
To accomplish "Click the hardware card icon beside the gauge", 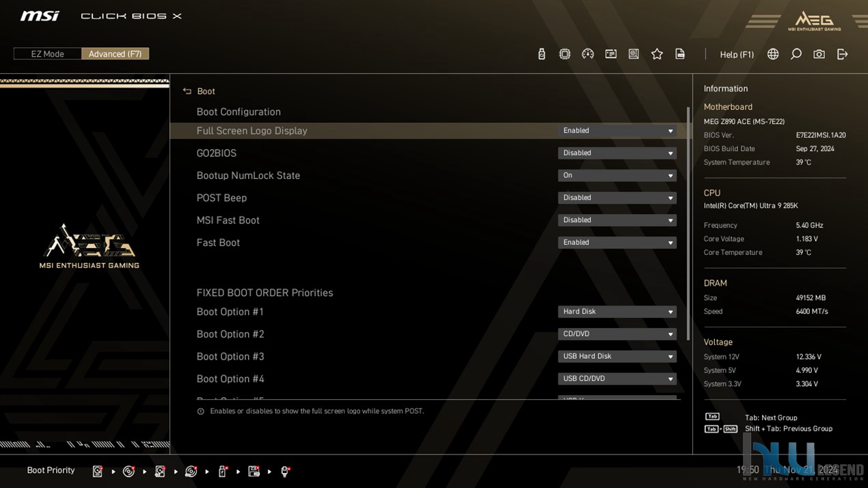I will [x=611, y=54].
